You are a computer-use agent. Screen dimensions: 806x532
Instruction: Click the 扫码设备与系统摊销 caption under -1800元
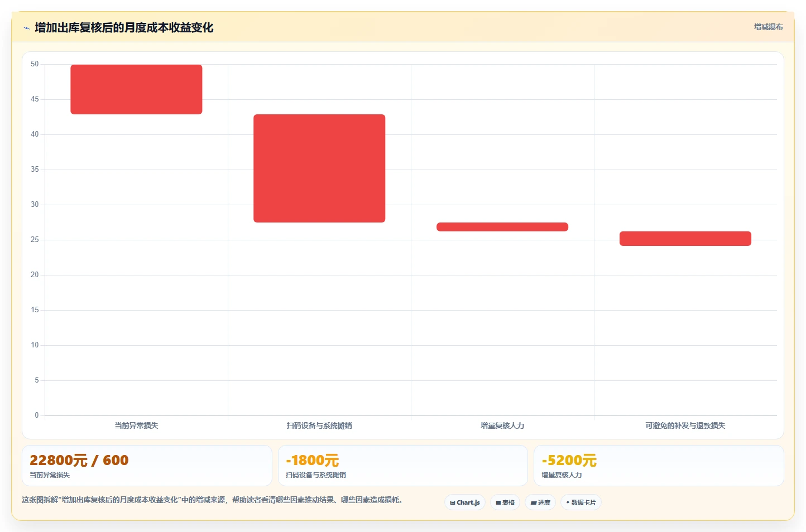coord(316,475)
